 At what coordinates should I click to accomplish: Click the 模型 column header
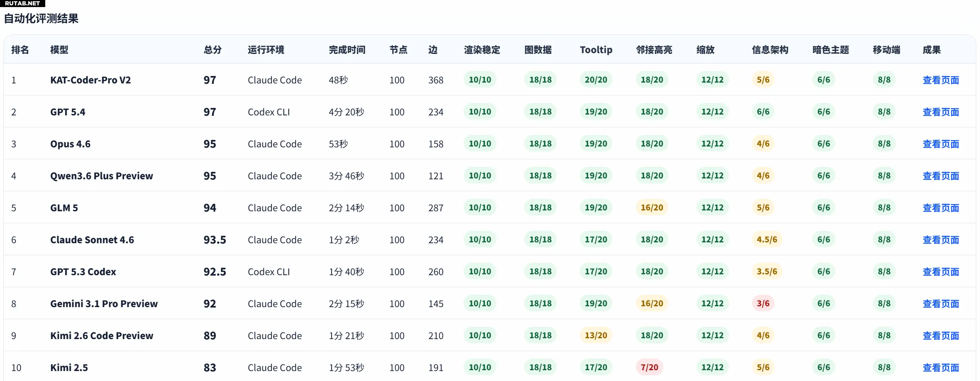click(x=59, y=50)
